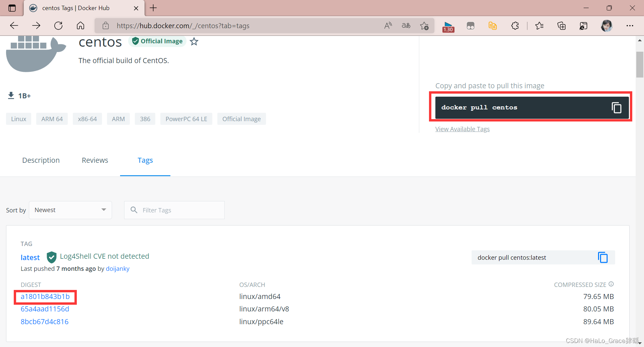Click the PowerPC 64 LE tag chip
The height and width of the screenshot is (347, 644).
coord(186,119)
